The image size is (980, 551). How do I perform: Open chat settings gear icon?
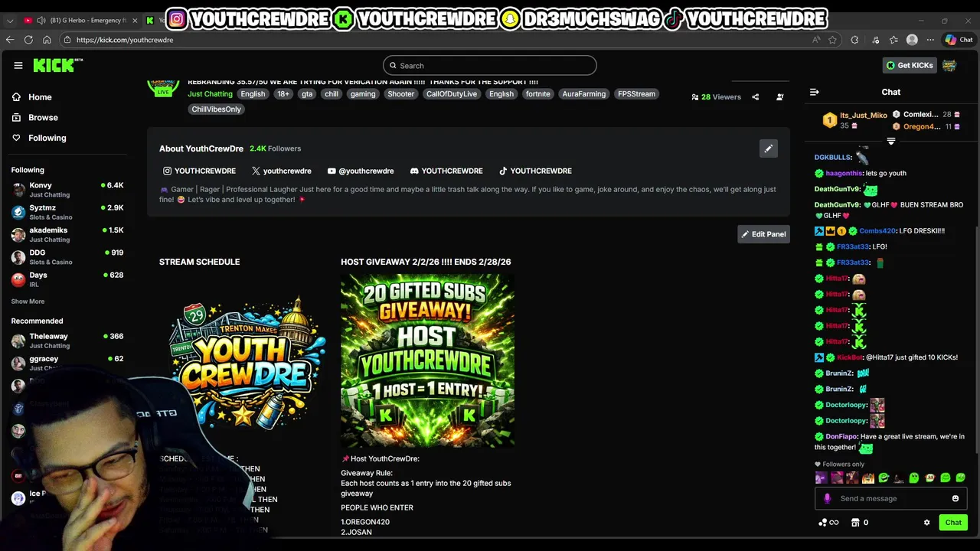(926, 523)
